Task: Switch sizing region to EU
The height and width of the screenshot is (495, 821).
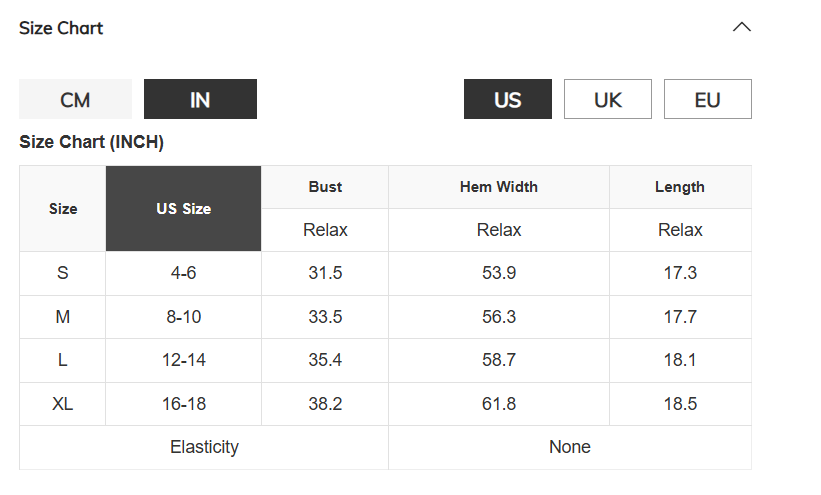Action: 708,99
